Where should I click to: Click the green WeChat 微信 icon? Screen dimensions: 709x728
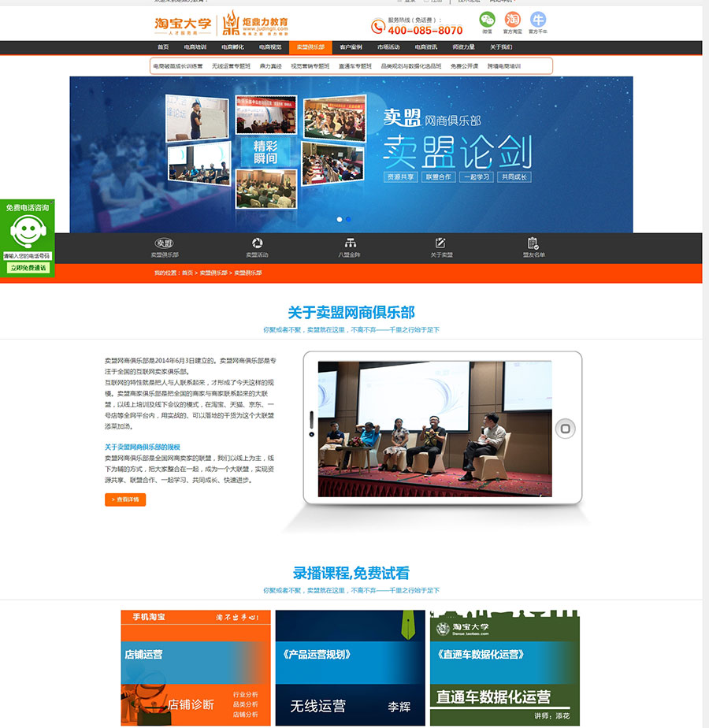(487, 20)
